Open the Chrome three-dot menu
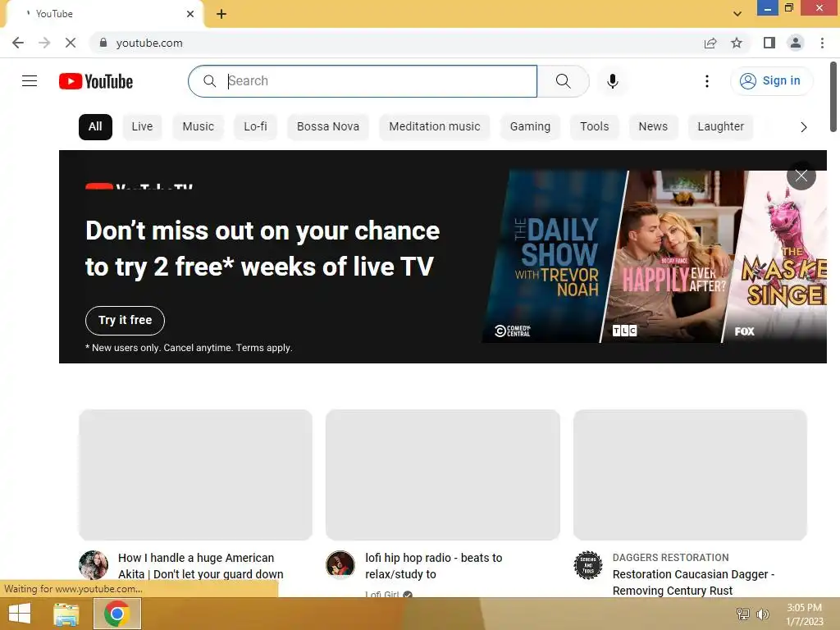Screen dimensions: 840x630 tap(822, 43)
